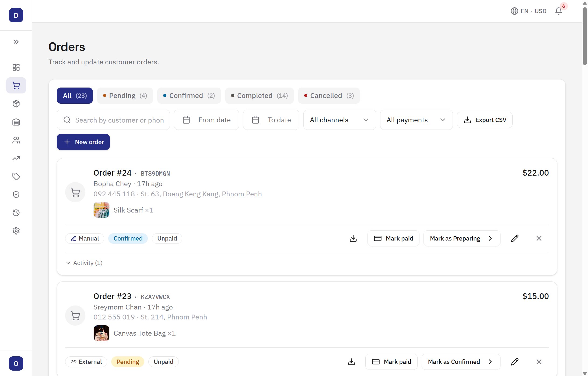This screenshot has width=588, height=376.
Task: Cancel Order #23 with X icon
Action: click(x=539, y=362)
